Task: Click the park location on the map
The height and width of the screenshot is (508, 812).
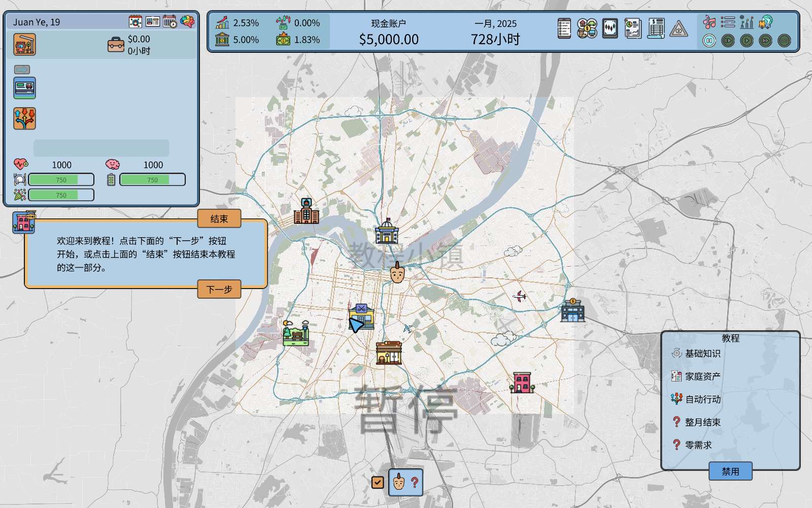Action: 295,333
